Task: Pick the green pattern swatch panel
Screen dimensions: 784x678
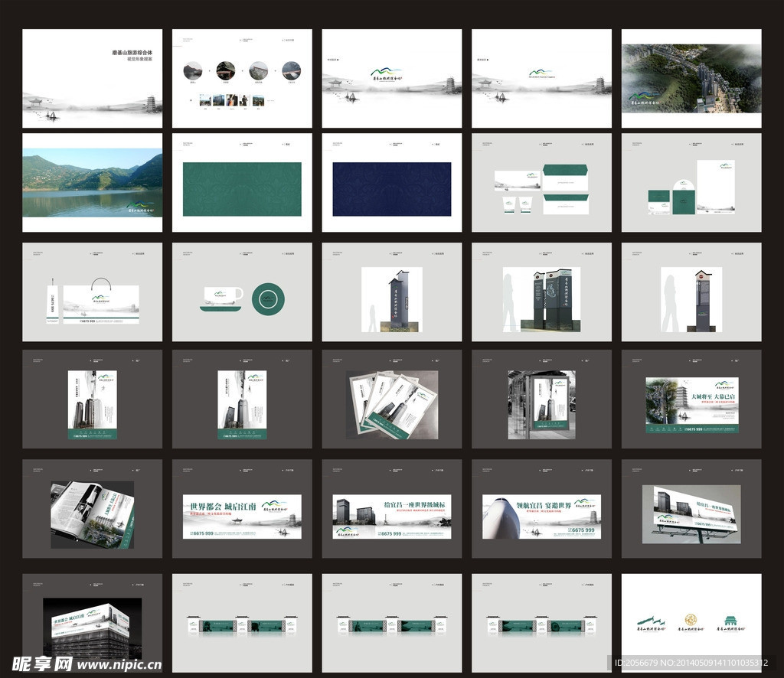Action: (242, 189)
